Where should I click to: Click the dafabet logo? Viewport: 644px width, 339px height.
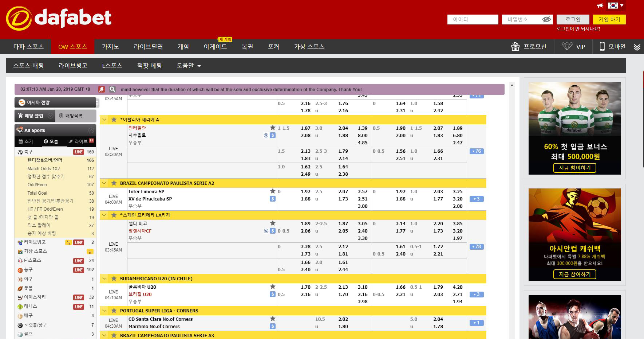(x=59, y=19)
